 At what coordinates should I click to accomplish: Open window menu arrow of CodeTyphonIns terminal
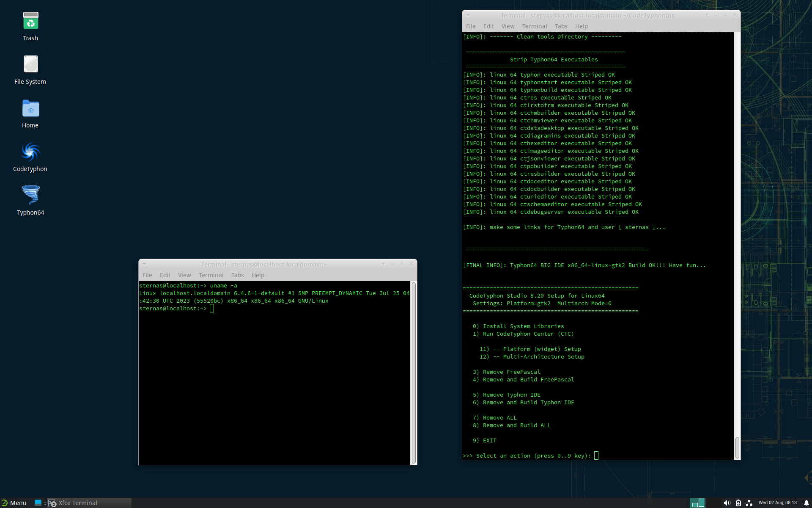coord(468,15)
